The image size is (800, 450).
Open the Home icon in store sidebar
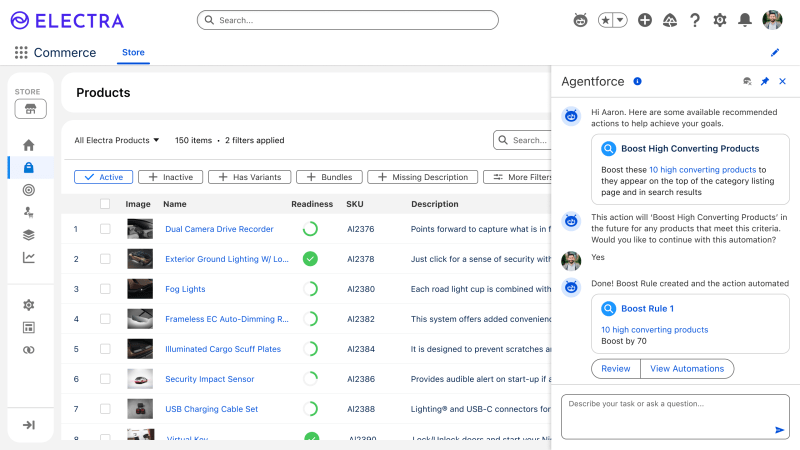(x=29, y=145)
